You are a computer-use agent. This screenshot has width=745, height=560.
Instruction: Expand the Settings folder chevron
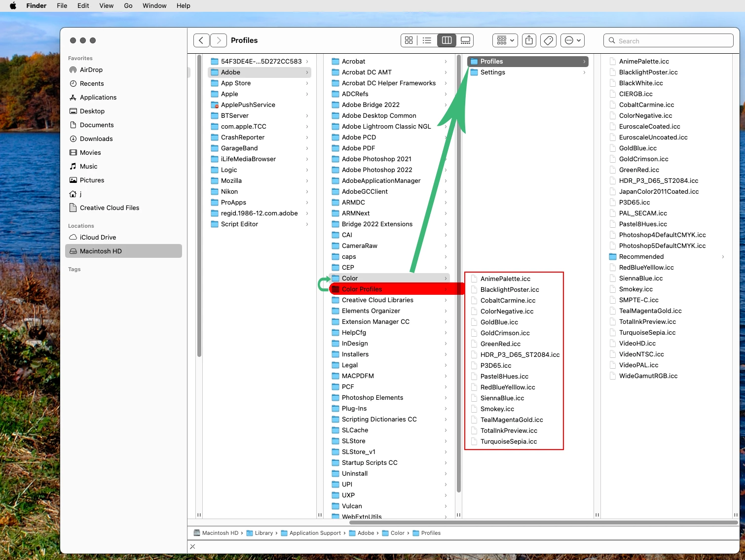(584, 72)
